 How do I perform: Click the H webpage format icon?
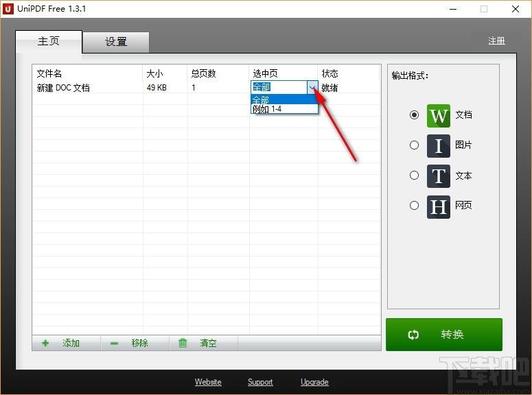coord(439,206)
